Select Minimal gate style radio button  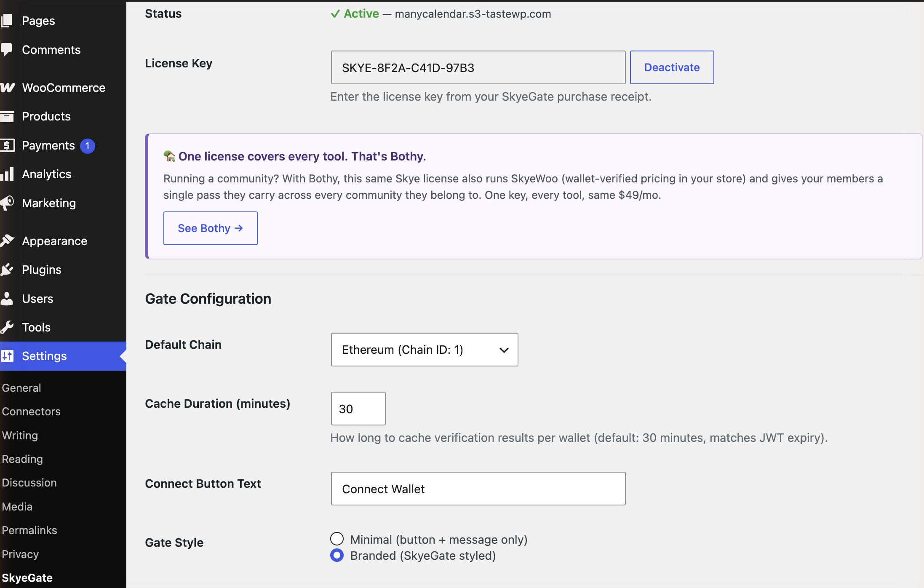tap(337, 539)
